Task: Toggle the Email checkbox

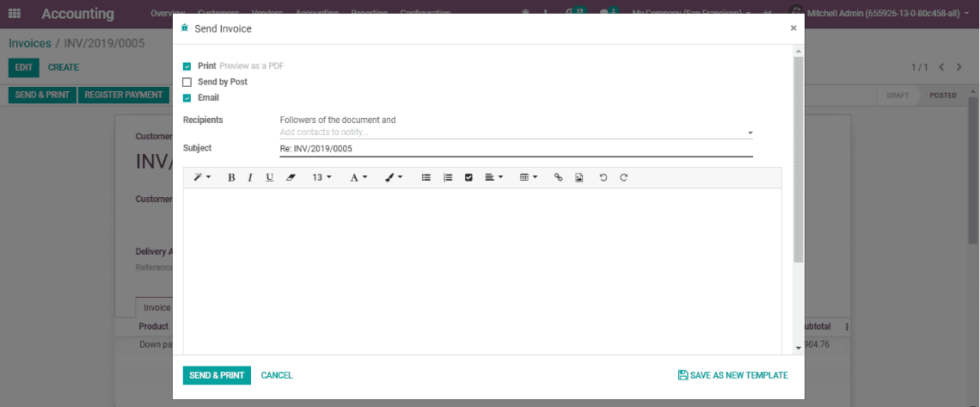Action: coord(187,98)
